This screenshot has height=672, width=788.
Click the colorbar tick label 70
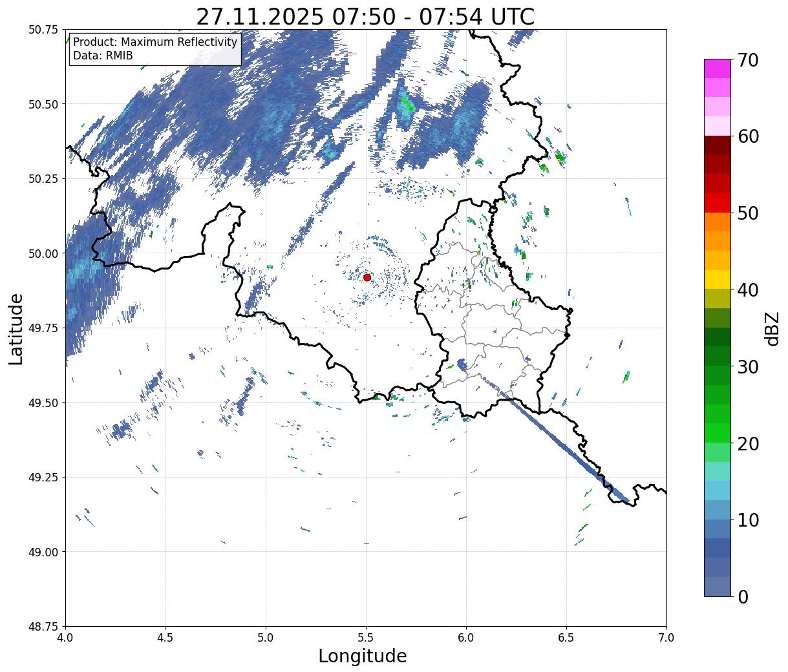(x=748, y=60)
